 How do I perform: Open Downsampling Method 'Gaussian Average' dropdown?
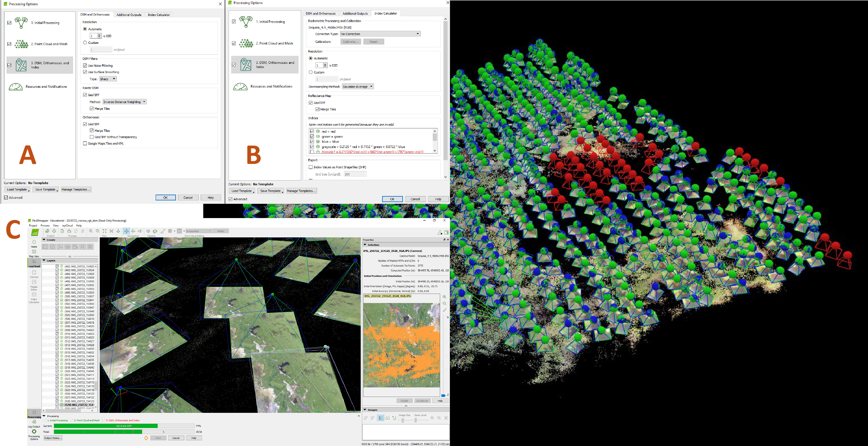pos(358,86)
